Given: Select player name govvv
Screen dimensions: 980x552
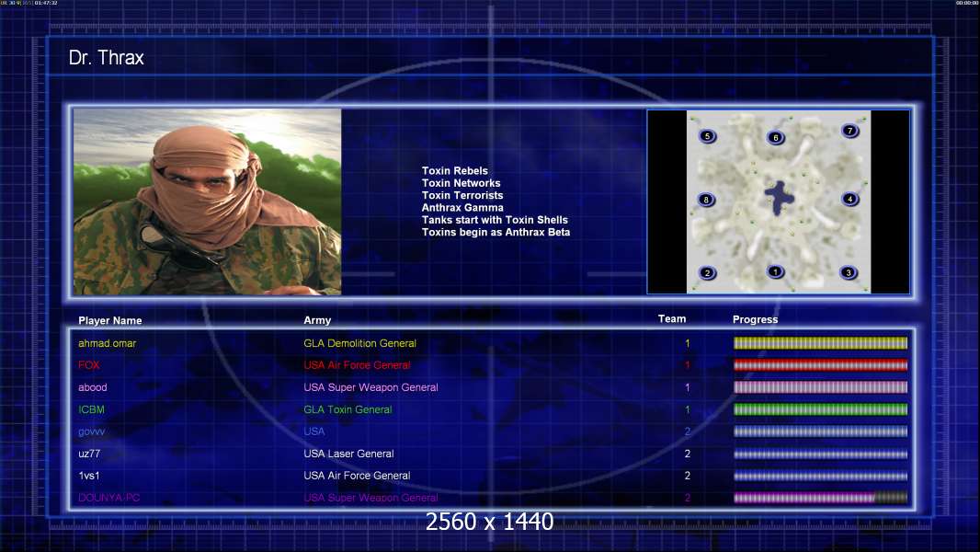Looking at the screenshot, I should 91,432.
